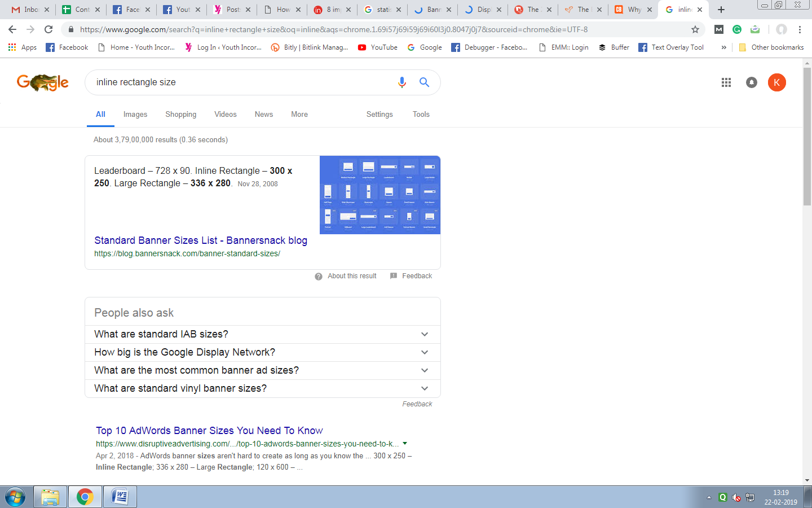Screen dimensions: 812x508
Task: Open 'Standard Banner Sizes List' Bannersnack link
Action: pos(200,240)
